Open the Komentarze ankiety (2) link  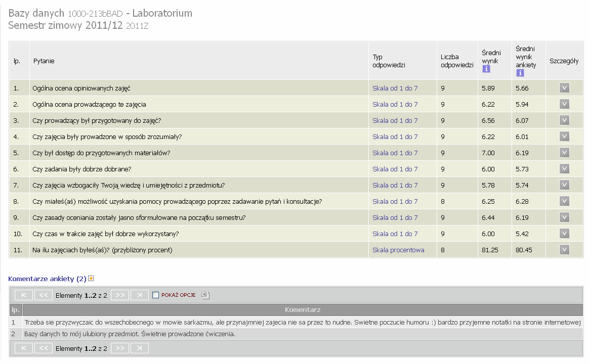(47, 279)
